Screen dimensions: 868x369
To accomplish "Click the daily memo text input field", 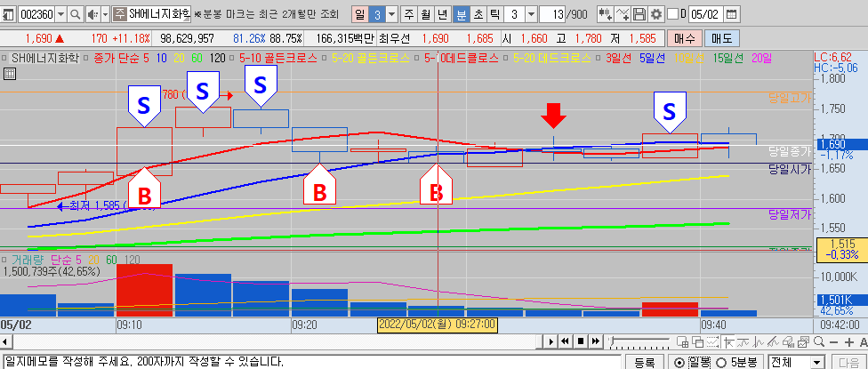I will click(x=310, y=363).
